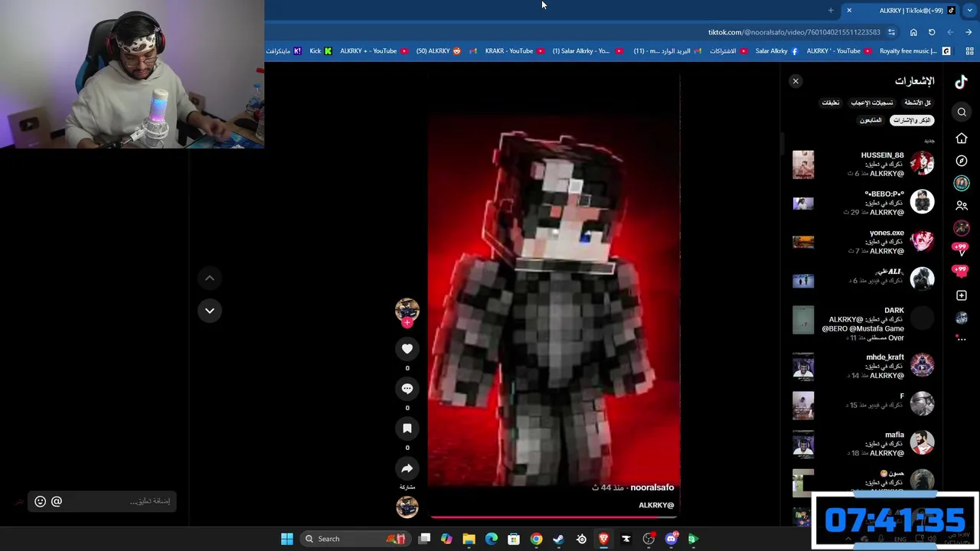Go to TikTok Home feed icon
The width and height of the screenshot is (980, 551).
click(x=962, y=139)
